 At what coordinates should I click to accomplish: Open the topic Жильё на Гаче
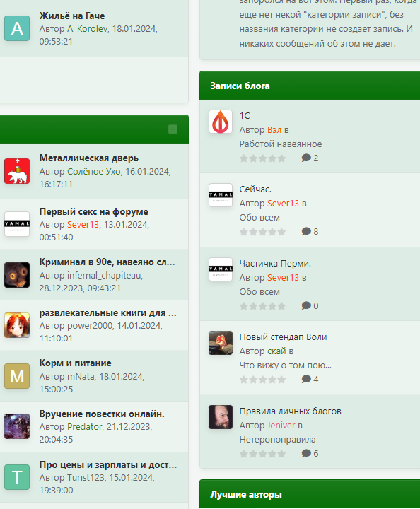click(72, 16)
